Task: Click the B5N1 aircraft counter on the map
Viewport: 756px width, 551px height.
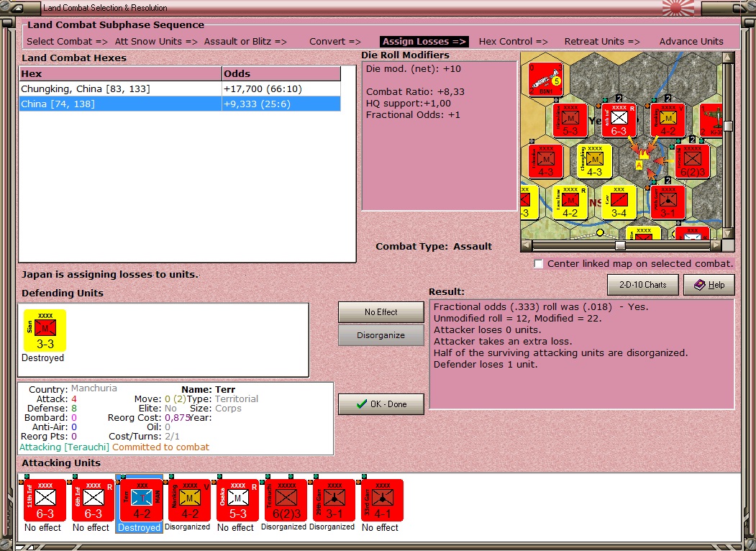Action: tap(546, 80)
